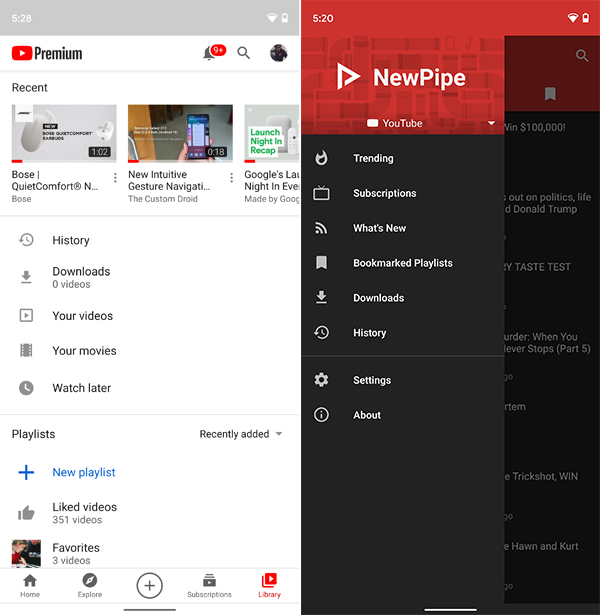Open the Favorites playlist thumbnail

coord(26,553)
